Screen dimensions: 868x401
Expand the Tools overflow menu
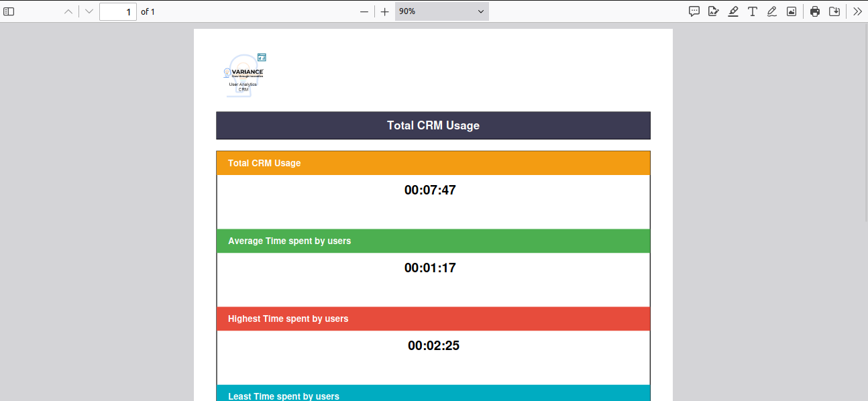point(857,11)
